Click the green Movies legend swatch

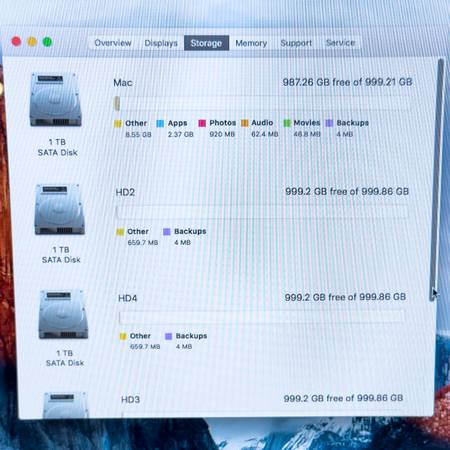pyautogui.click(x=287, y=123)
